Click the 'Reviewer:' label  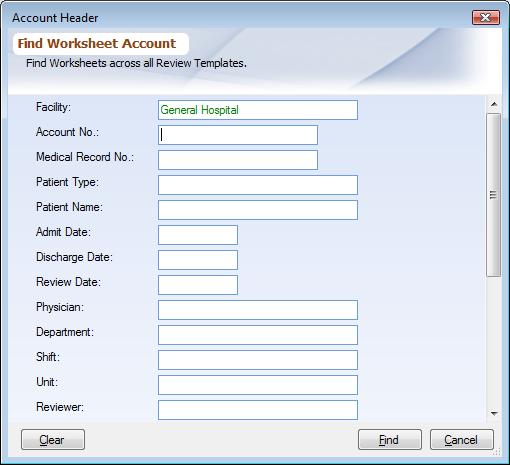tap(60, 407)
